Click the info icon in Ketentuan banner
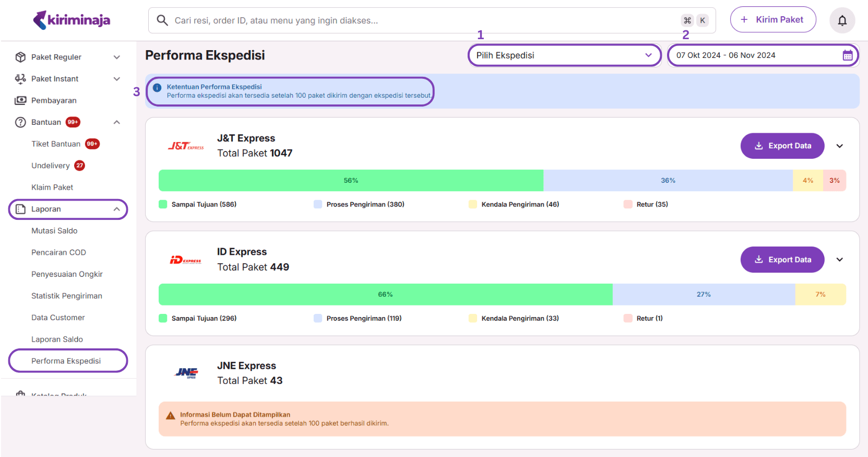Screen dimensions: 868x457 (x=157, y=88)
